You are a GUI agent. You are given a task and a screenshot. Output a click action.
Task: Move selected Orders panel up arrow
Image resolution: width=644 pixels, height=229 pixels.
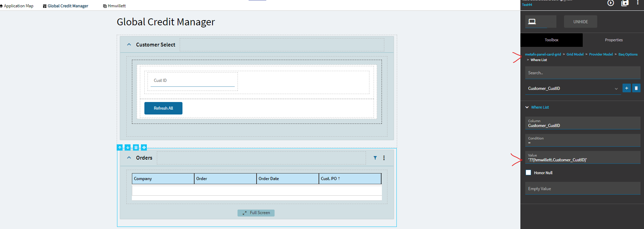[120, 147]
